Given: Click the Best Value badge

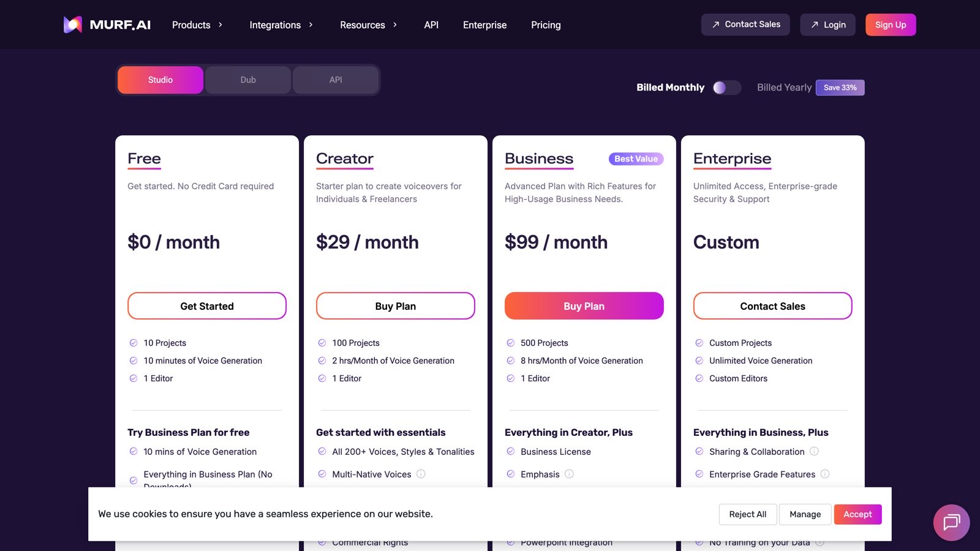Looking at the screenshot, I should point(636,159).
